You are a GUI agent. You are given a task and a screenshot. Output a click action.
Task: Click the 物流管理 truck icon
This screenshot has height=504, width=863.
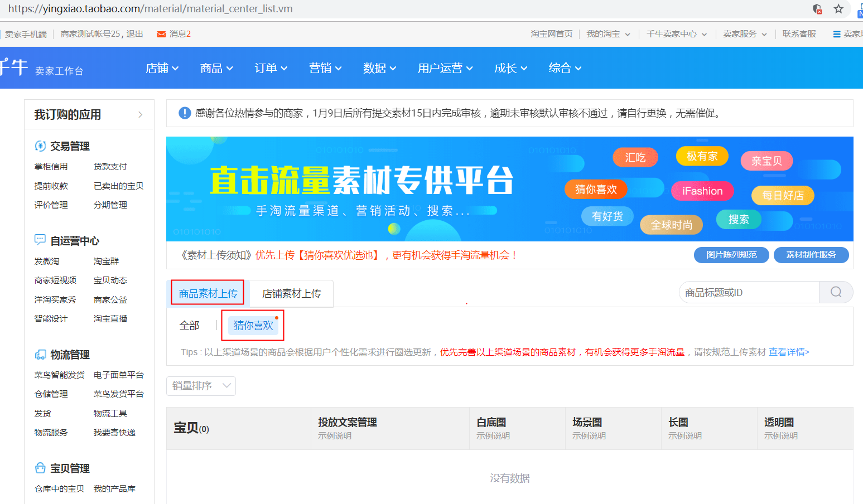[40, 355]
